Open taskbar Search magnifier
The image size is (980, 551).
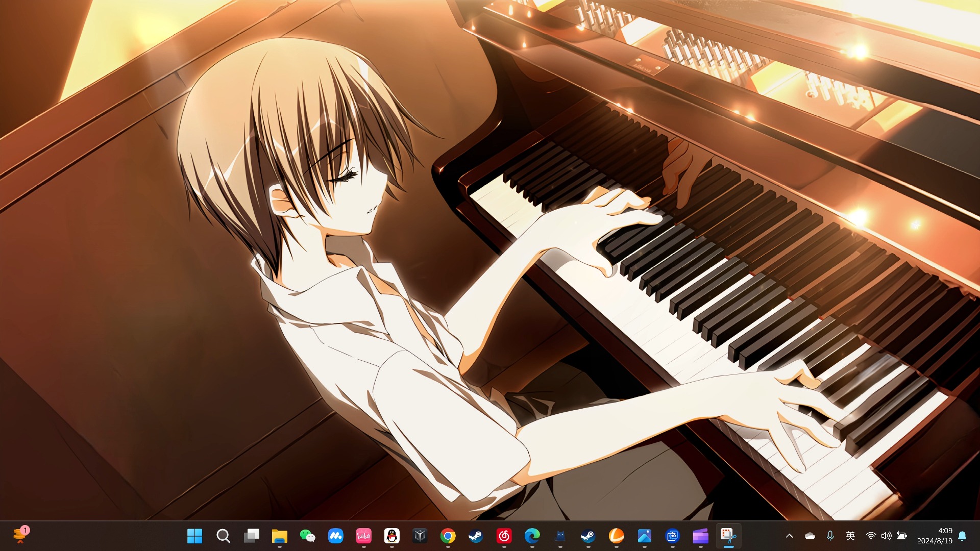click(223, 536)
